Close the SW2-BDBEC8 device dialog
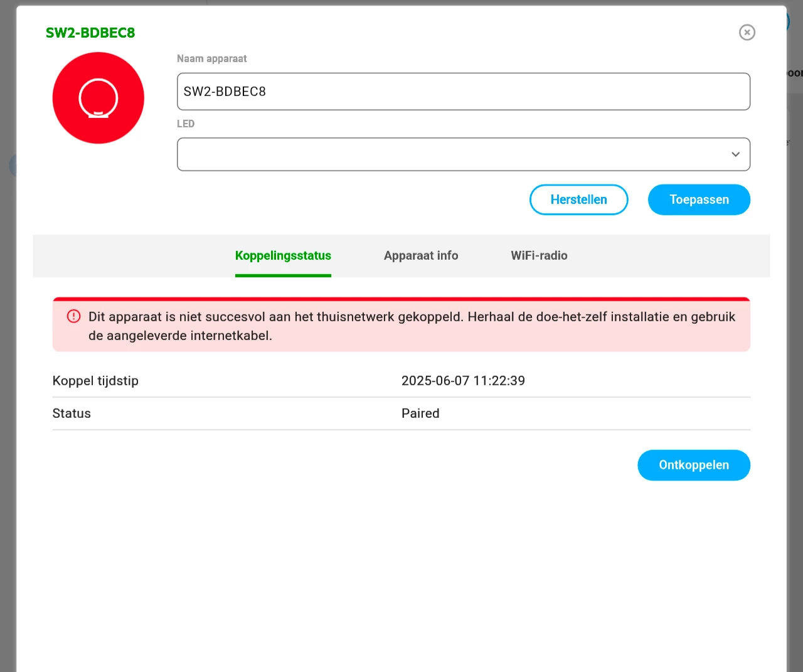The width and height of the screenshot is (803, 672). point(747,32)
